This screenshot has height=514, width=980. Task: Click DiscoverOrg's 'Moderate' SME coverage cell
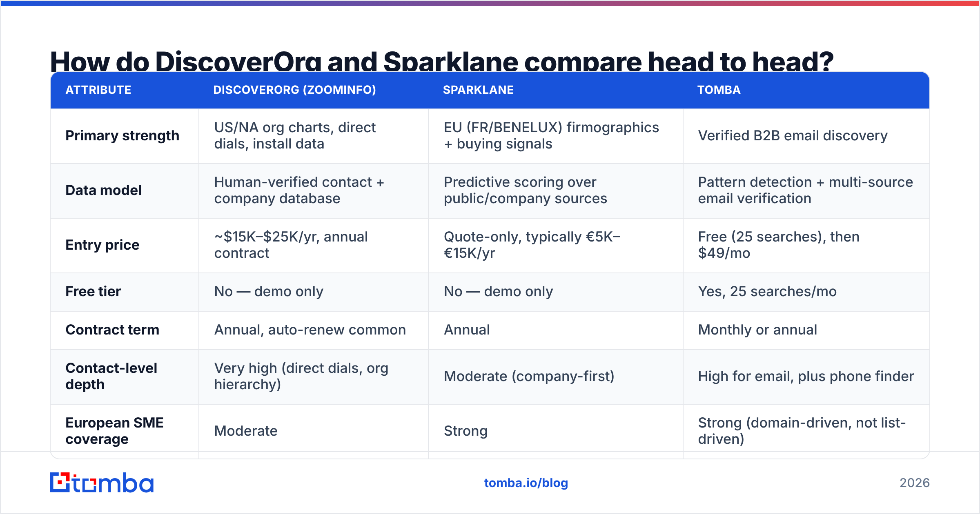coord(314,431)
